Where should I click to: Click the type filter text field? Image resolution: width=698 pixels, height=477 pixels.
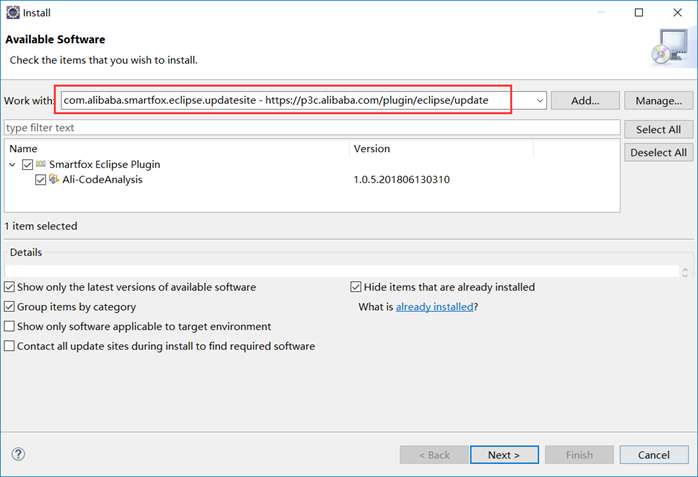click(312, 128)
